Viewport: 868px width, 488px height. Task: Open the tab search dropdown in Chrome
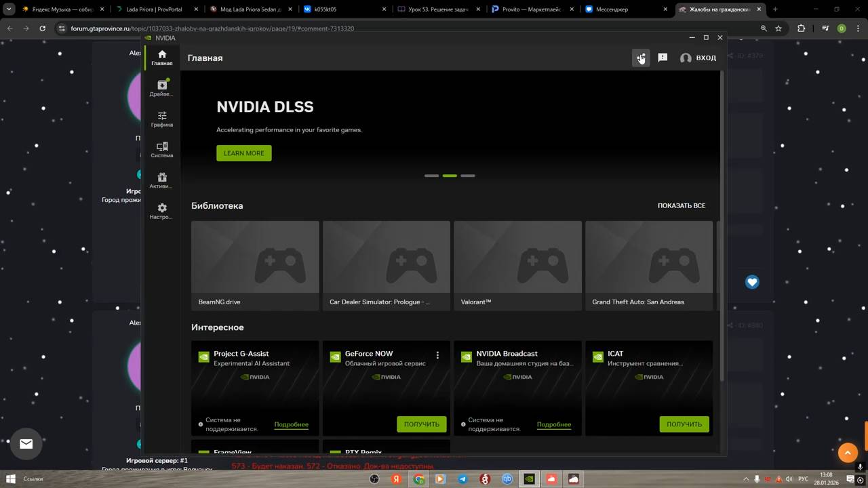pos(9,9)
